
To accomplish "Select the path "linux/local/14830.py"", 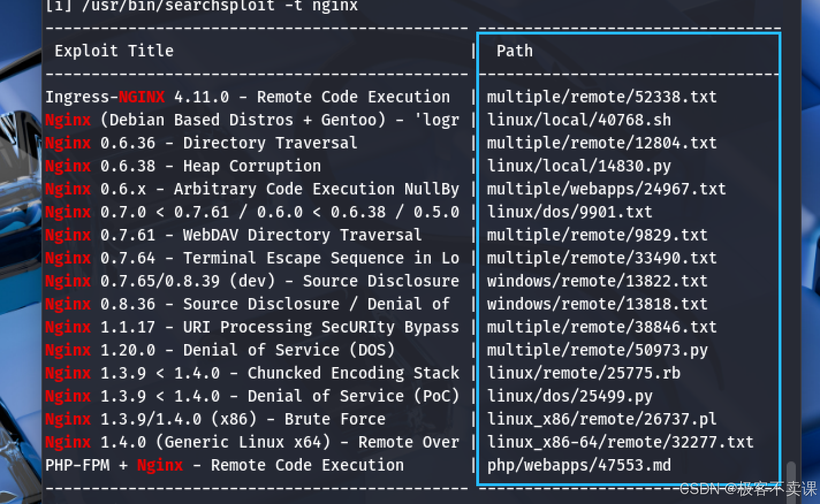I will coord(579,166).
